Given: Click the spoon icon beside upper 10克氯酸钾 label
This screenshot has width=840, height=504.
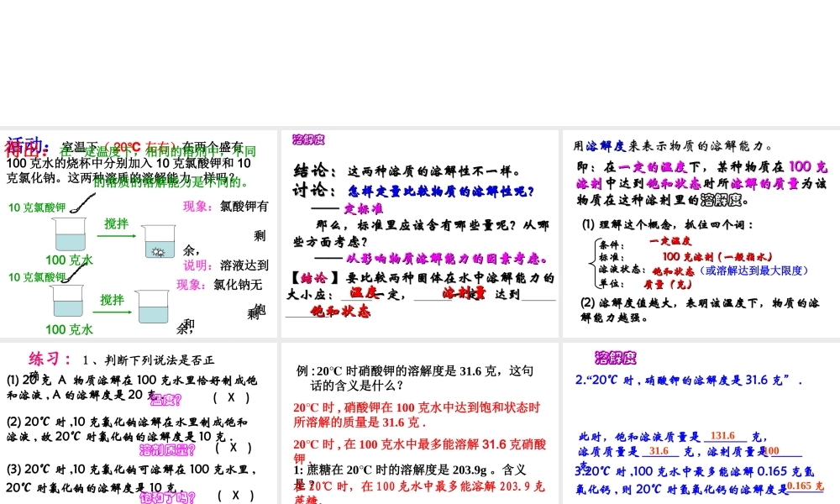Looking at the screenshot, I should 82,203.
